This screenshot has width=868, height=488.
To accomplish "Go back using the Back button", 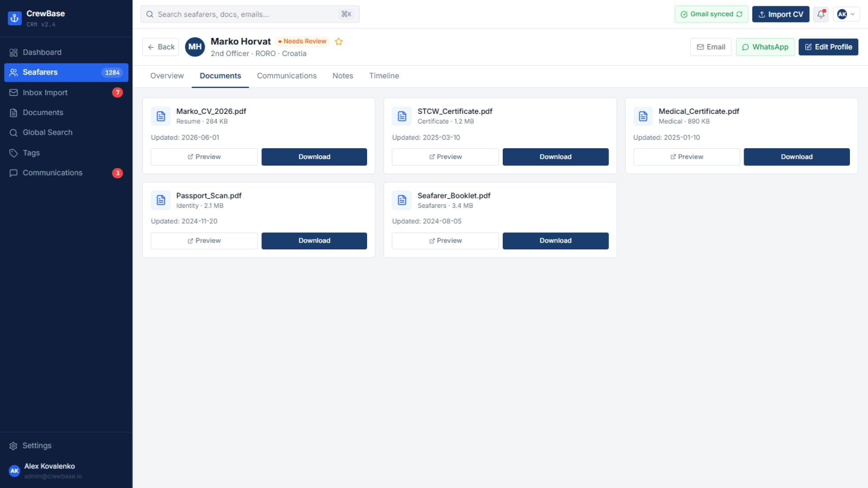I will [160, 47].
